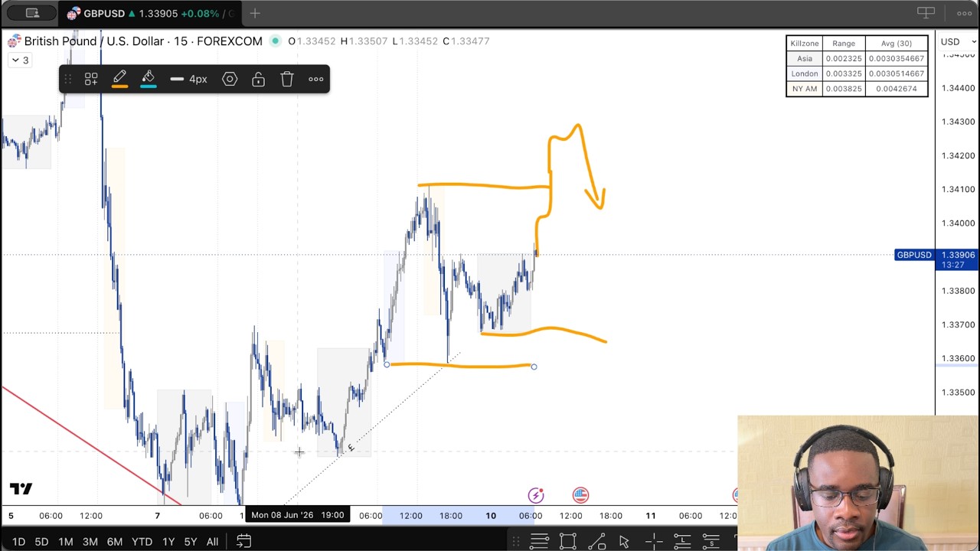Screen dimensions: 980x551
Task: Open the drawing templates icon in floating toolbar
Action: (91, 79)
